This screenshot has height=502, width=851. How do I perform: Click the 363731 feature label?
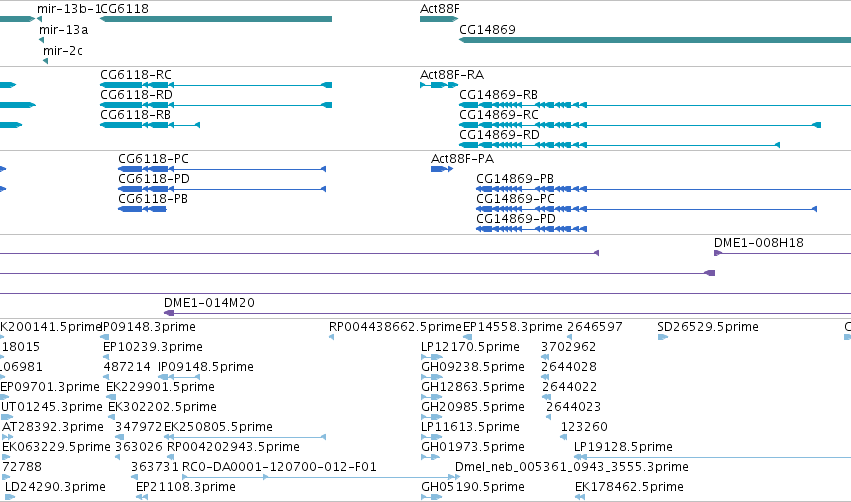[x=155, y=467]
